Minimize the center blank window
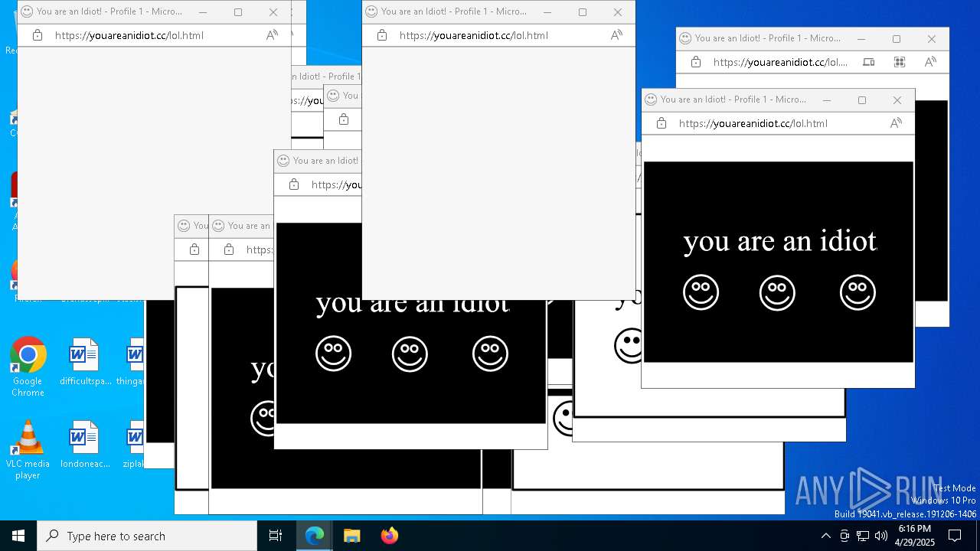980x551 pixels. point(547,11)
